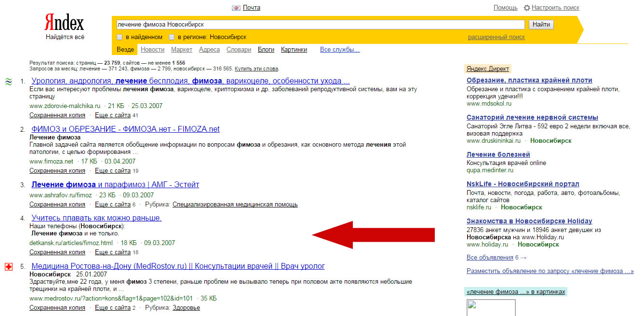644x316 pixels.
Task: Click the "Все объявления" link
Action: (490, 258)
